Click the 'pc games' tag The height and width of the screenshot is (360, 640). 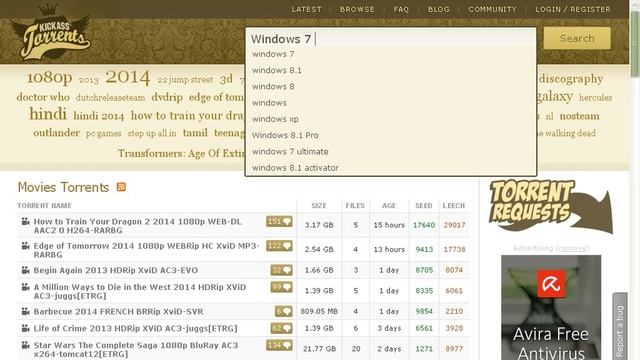[104, 133]
